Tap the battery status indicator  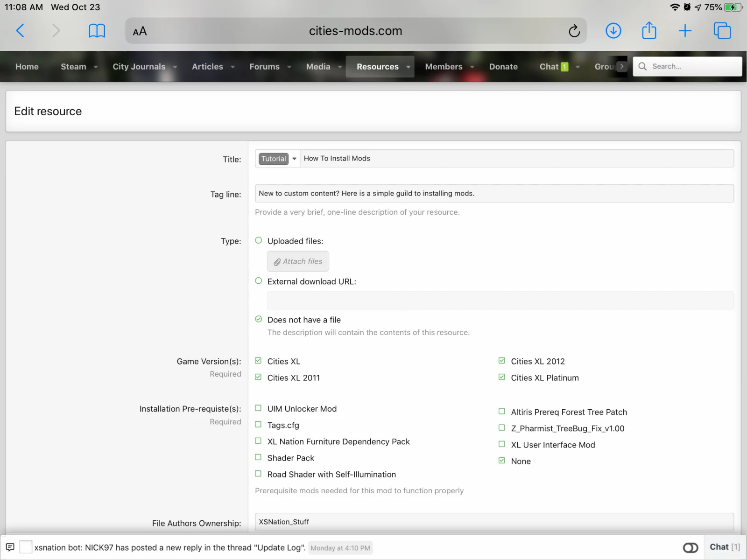click(x=733, y=7)
